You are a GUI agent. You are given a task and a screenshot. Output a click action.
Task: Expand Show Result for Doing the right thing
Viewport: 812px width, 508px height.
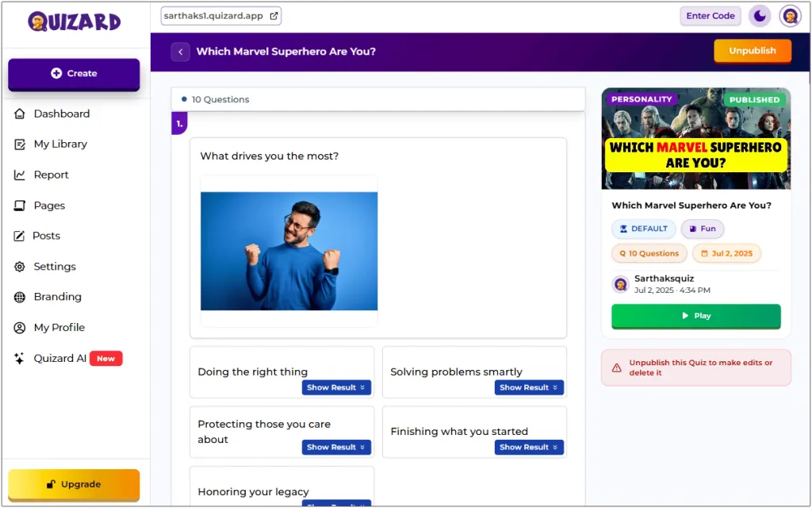(336, 387)
